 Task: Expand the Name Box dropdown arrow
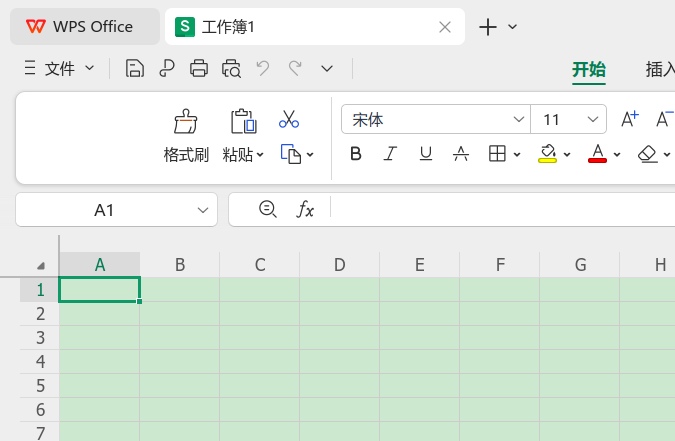(x=203, y=210)
